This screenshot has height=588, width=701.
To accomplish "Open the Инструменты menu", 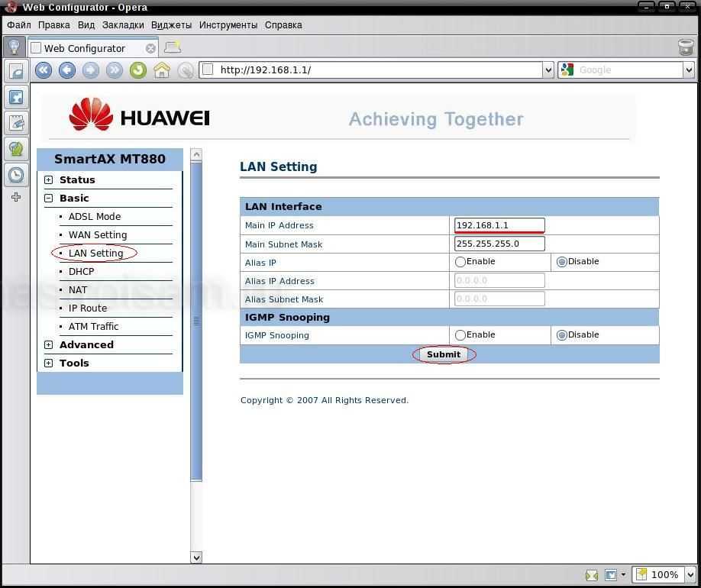I will [228, 25].
